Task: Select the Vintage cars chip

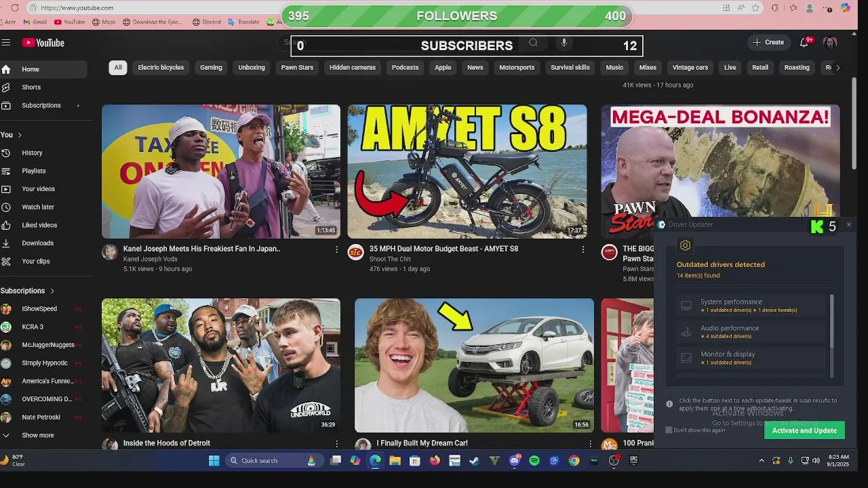Action: tap(690, 68)
